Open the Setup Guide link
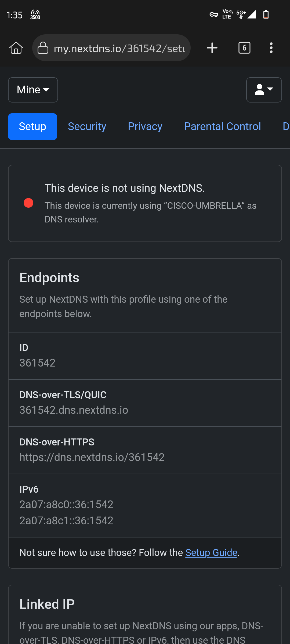 211,553
